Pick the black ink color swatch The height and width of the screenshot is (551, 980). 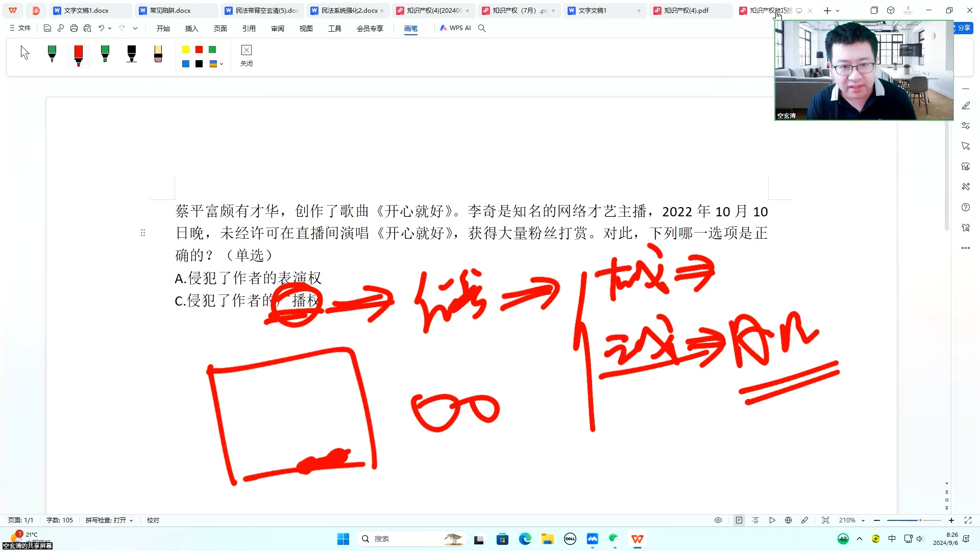point(199,64)
